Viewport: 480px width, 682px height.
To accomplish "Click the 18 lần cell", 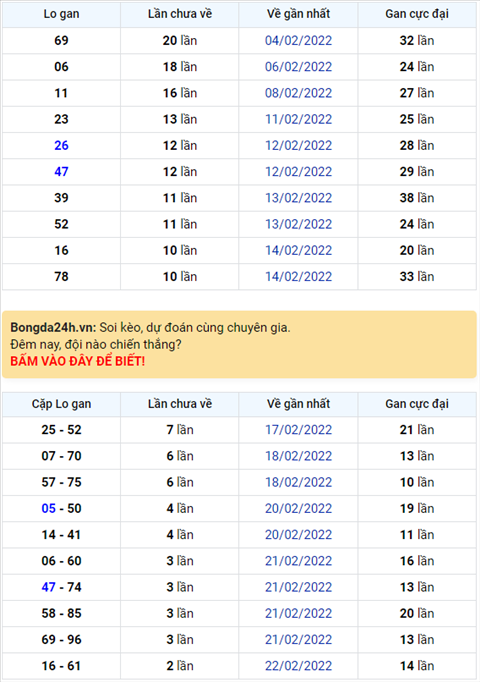I will point(180,67).
